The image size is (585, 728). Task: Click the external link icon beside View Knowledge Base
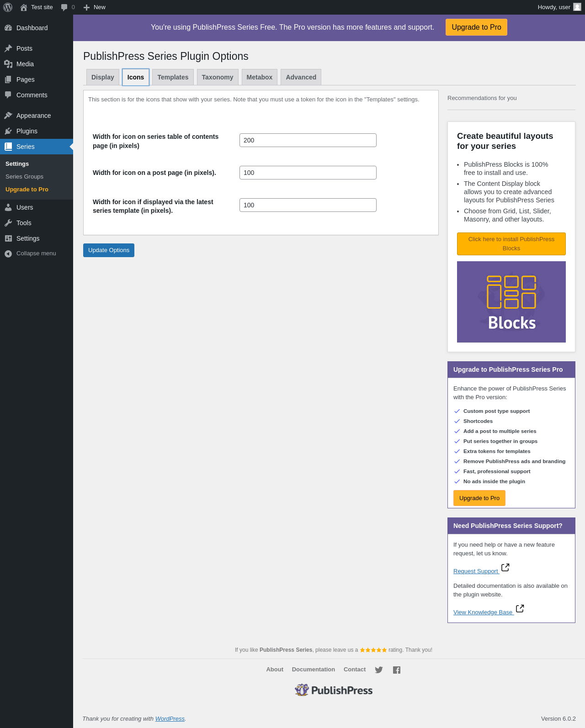tap(520, 608)
